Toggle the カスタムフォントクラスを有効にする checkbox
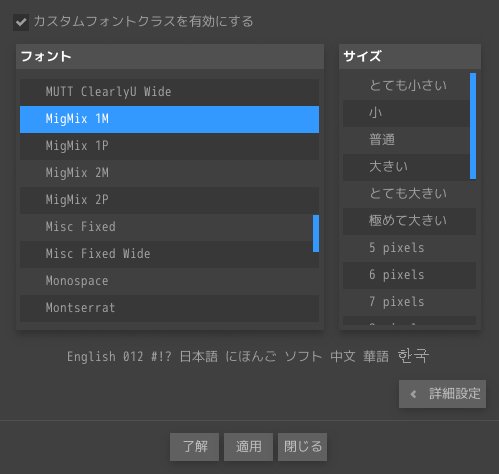 point(21,22)
